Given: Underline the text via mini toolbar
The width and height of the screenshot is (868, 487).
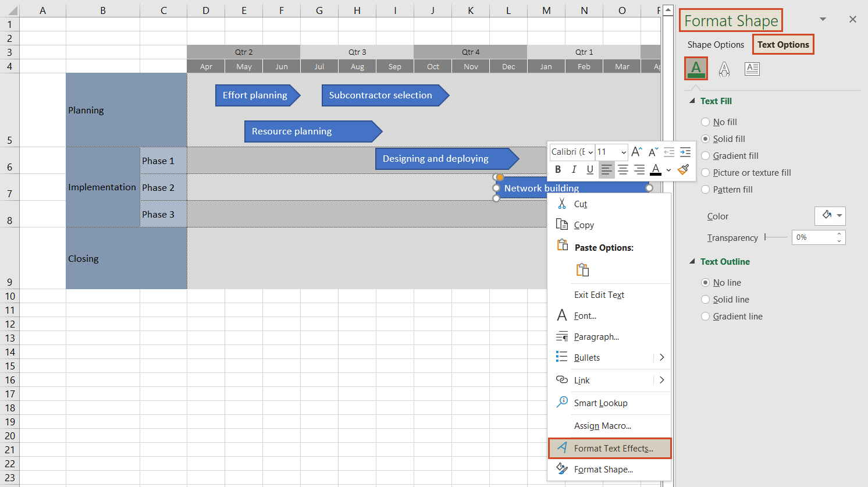Looking at the screenshot, I should [589, 169].
